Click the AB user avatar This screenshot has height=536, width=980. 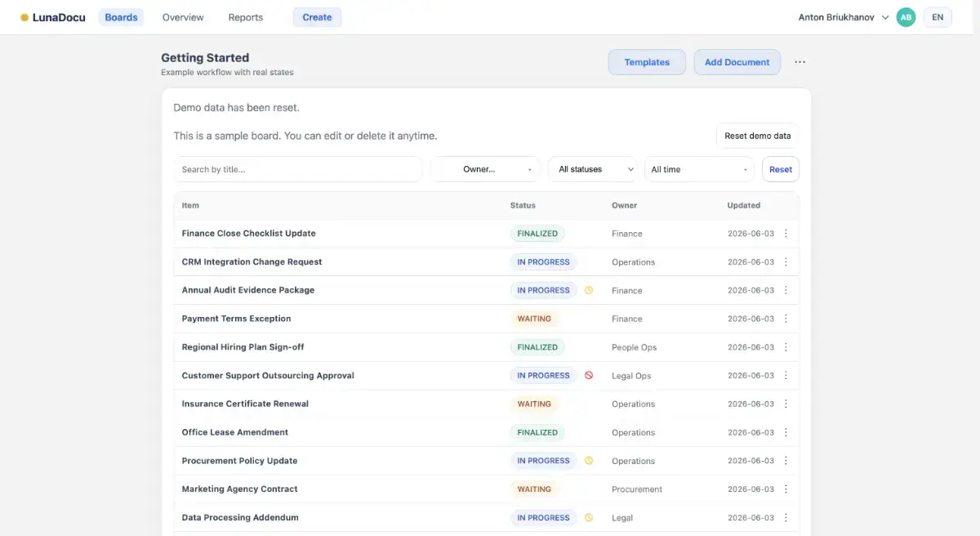[x=906, y=17]
